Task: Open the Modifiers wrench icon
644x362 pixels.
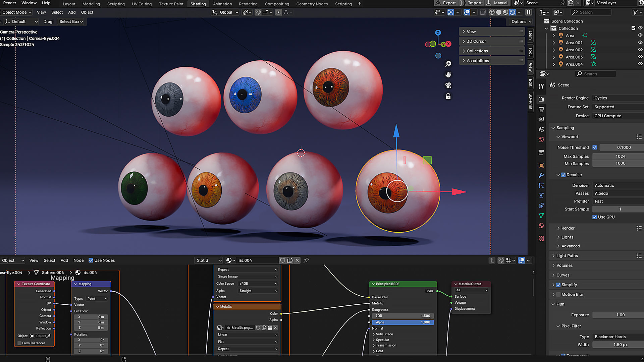Action: [x=541, y=175]
